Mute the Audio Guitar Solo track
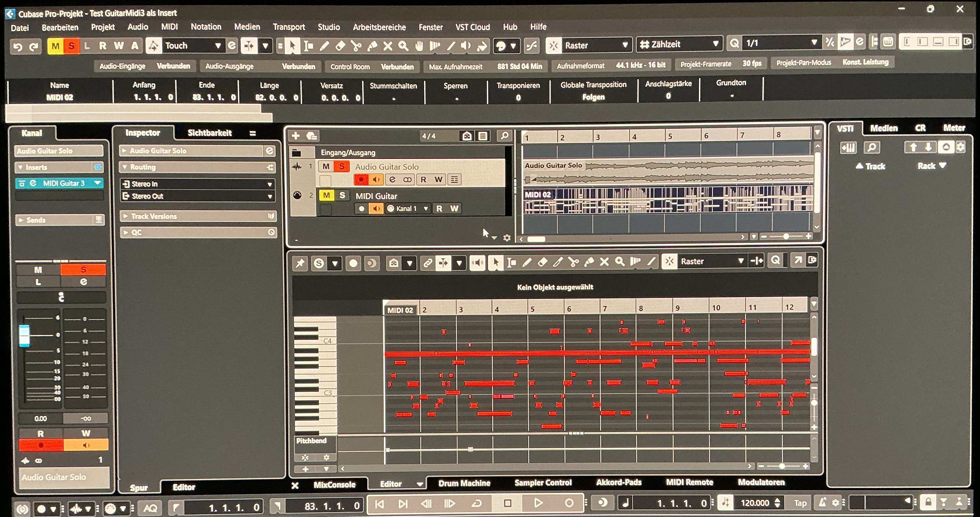 (326, 166)
